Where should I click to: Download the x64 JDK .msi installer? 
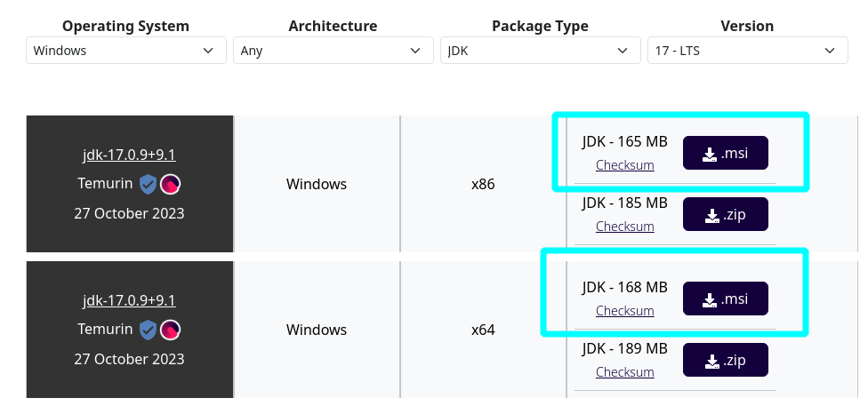tap(725, 299)
